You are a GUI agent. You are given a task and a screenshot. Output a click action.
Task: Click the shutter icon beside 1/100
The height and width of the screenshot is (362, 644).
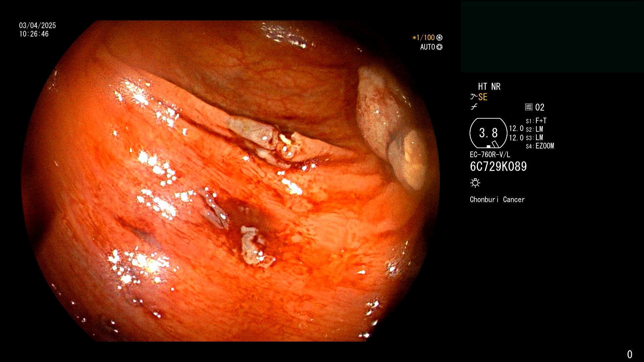439,38
